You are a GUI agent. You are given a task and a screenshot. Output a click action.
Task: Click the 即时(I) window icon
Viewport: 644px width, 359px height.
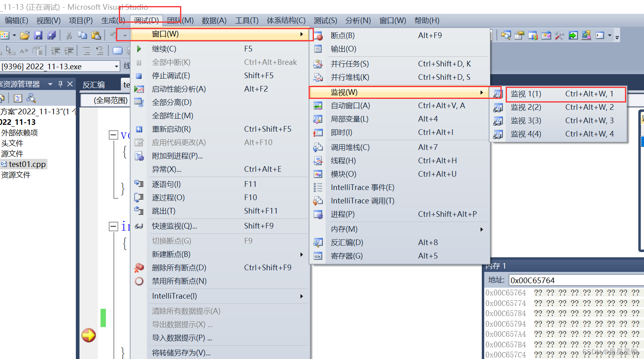pos(318,132)
